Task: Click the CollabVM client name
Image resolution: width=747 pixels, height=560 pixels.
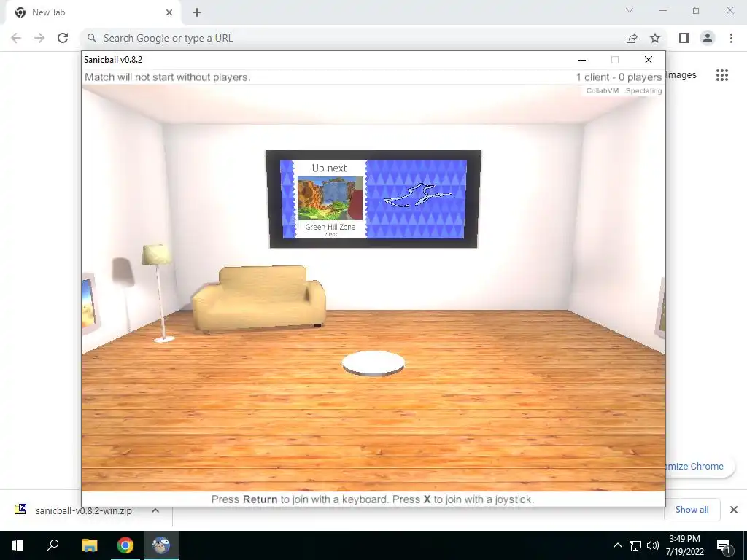Action: [602, 90]
